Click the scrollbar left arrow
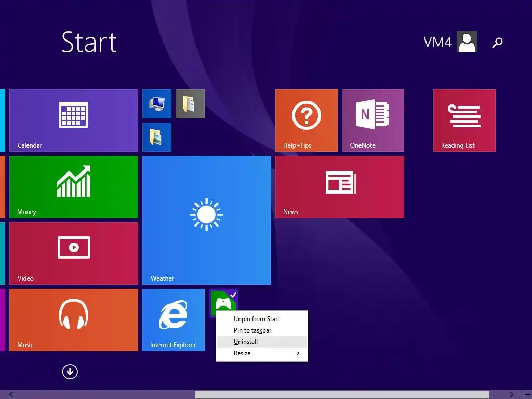The height and width of the screenshot is (399, 532). (11, 395)
